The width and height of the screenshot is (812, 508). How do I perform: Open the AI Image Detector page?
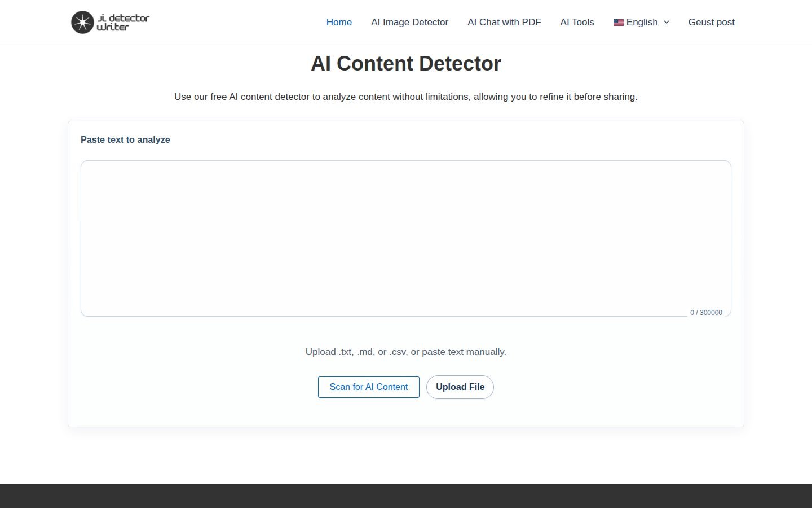[409, 23]
